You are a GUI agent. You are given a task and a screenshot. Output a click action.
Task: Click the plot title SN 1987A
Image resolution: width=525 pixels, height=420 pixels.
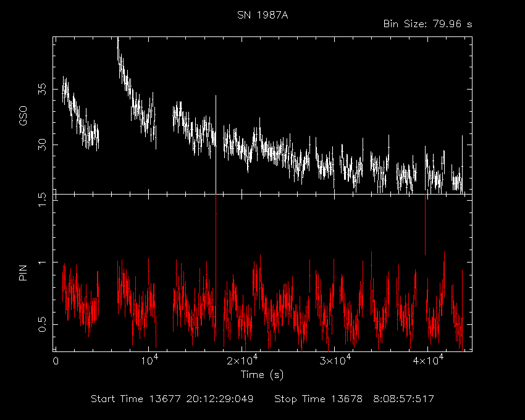[x=262, y=15]
